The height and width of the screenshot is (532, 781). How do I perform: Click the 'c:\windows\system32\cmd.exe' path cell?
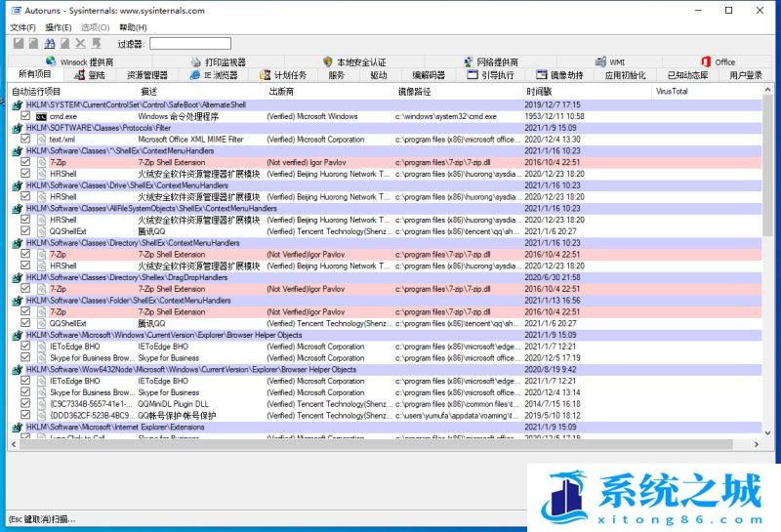click(x=446, y=116)
